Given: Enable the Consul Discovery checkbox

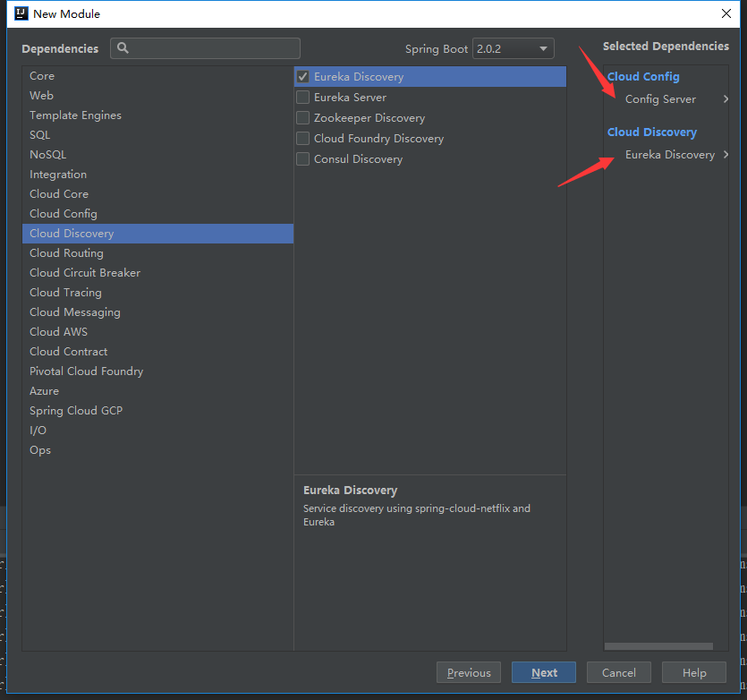Looking at the screenshot, I should [x=303, y=158].
